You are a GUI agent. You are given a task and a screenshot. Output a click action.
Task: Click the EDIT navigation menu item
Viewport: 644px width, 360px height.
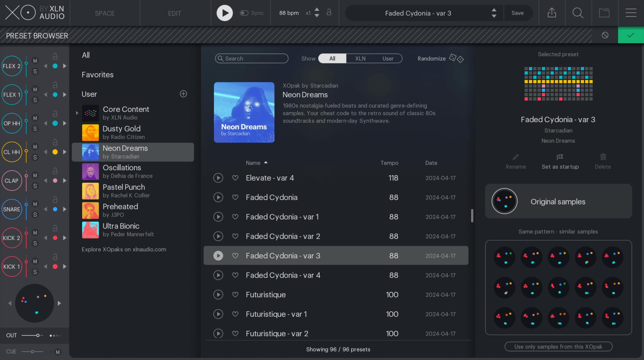click(175, 13)
